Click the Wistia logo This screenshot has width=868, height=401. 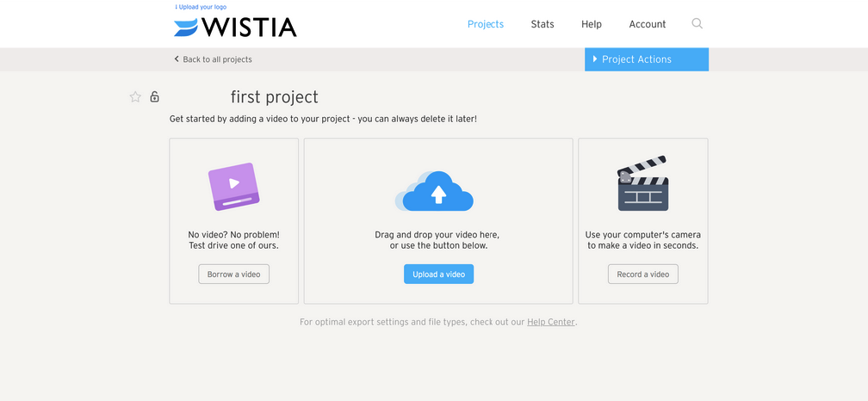tap(235, 27)
